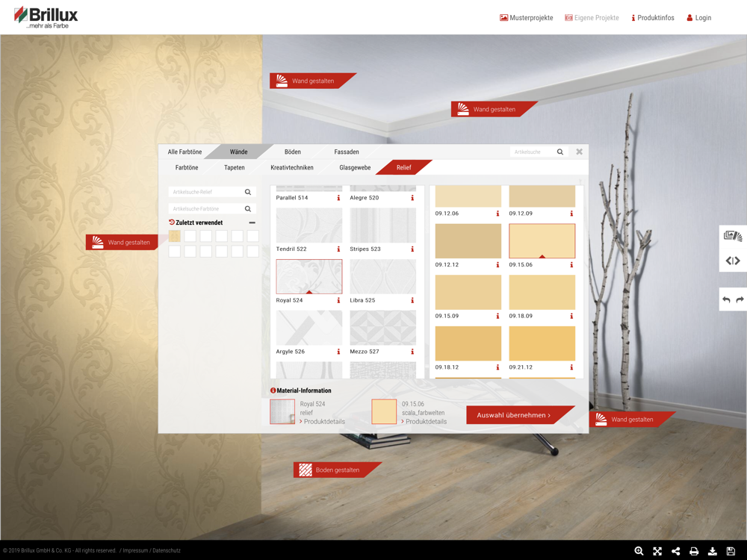Click the info icon for color 09.12.06
The image size is (747, 560).
[x=498, y=214]
